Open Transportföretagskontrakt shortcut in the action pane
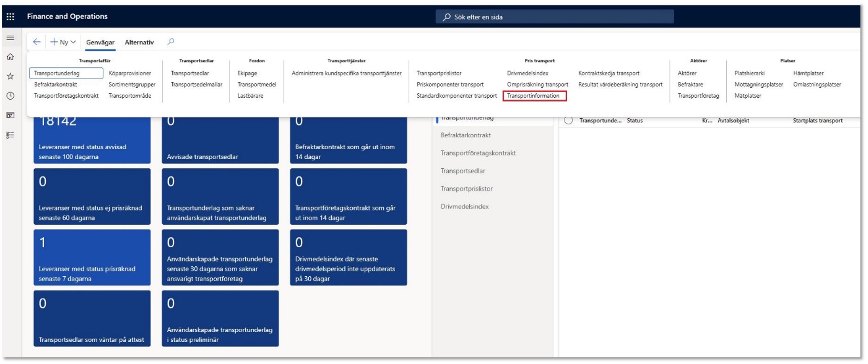Image resolution: width=868 pixels, height=364 pixels. pos(66,96)
